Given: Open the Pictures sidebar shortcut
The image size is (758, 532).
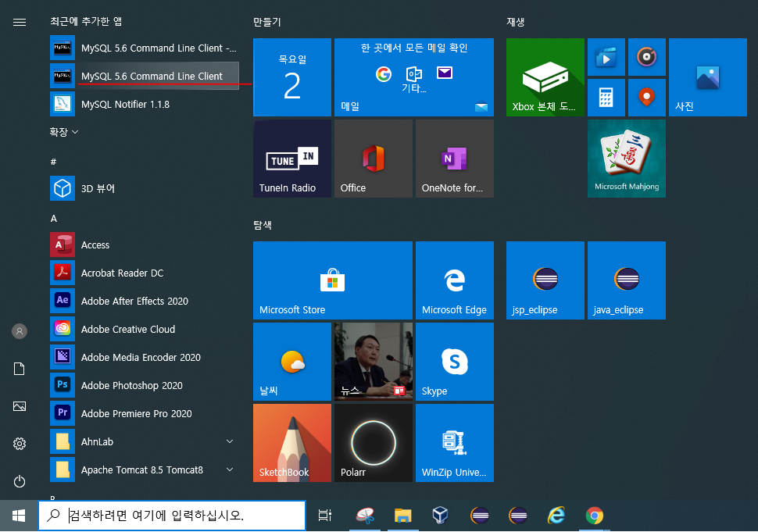Looking at the screenshot, I should point(20,406).
